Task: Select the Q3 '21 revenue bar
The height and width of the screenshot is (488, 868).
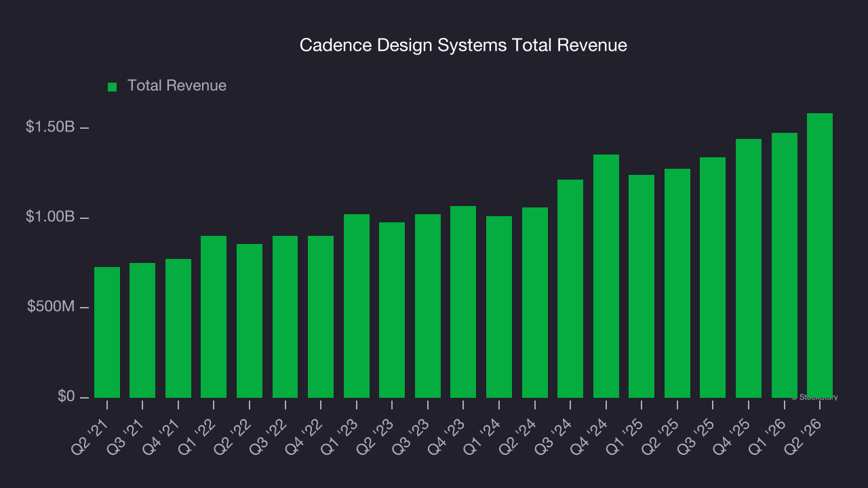Action: [x=142, y=330]
